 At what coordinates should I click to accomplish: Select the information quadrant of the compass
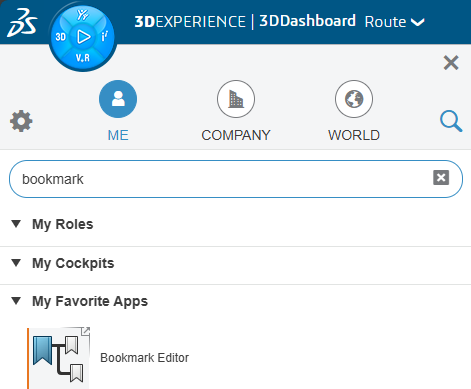(105, 36)
